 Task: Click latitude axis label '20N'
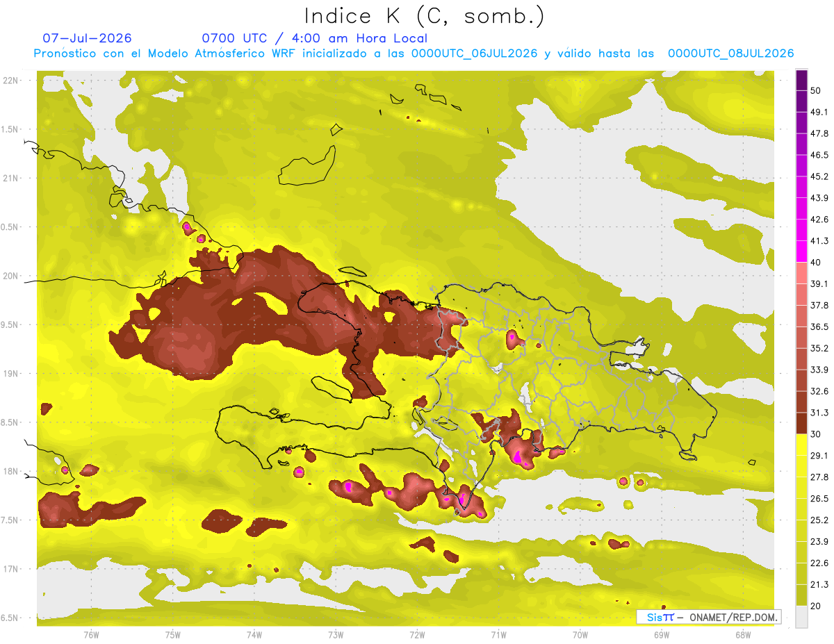(10, 276)
